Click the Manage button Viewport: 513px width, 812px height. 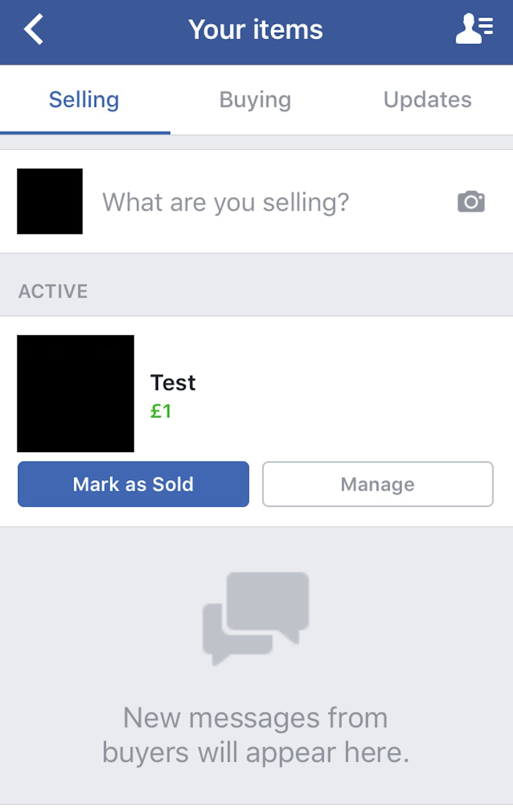click(378, 484)
